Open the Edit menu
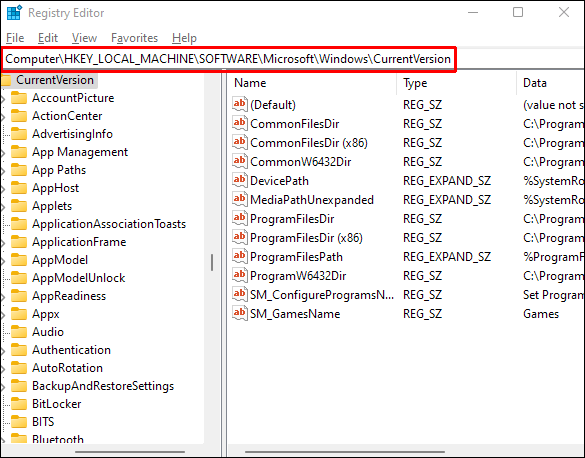 (48, 38)
